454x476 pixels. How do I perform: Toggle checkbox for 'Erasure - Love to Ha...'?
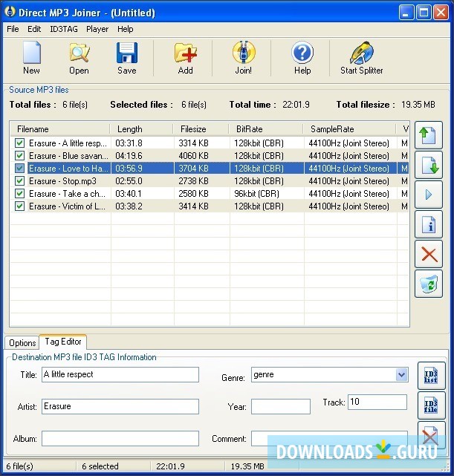click(20, 168)
